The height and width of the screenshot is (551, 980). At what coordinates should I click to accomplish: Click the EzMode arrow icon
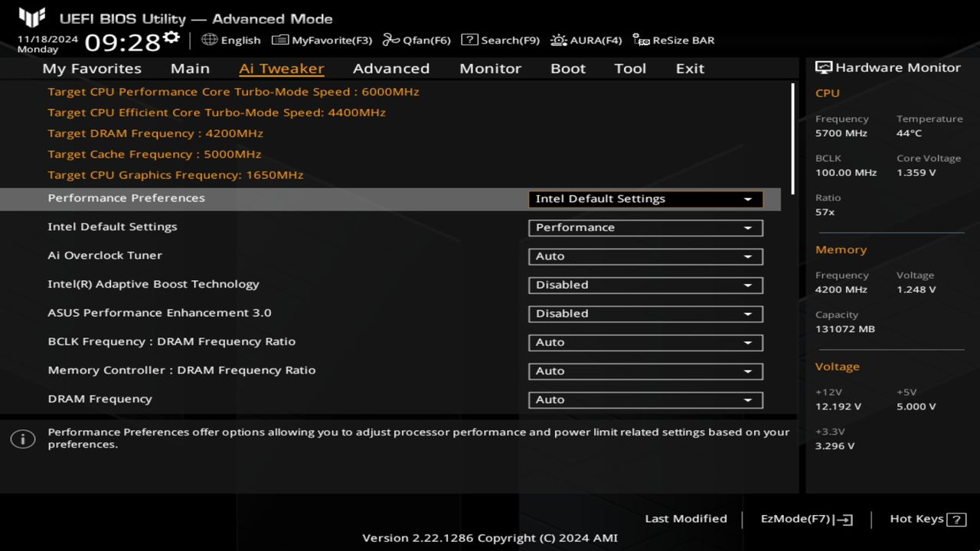(x=843, y=520)
